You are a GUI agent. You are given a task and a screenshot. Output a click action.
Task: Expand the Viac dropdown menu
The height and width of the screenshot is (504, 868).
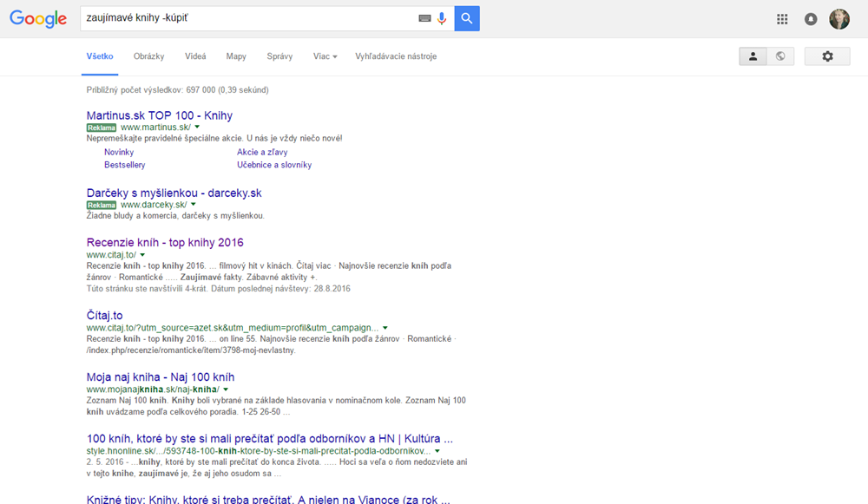point(325,56)
